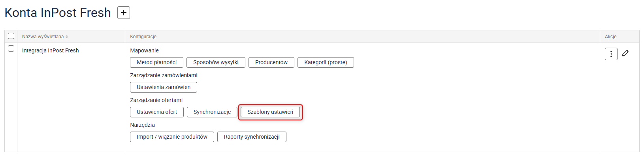Click the Integracja InPost Fresh account name

pyautogui.click(x=51, y=50)
